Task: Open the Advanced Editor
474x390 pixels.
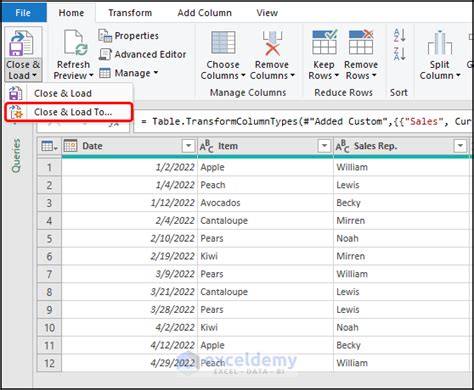Action: [142, 54]
